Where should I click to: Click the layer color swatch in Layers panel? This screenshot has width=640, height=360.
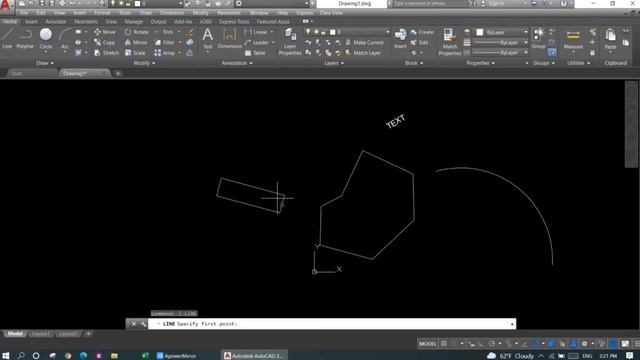(x=333, y=32)
